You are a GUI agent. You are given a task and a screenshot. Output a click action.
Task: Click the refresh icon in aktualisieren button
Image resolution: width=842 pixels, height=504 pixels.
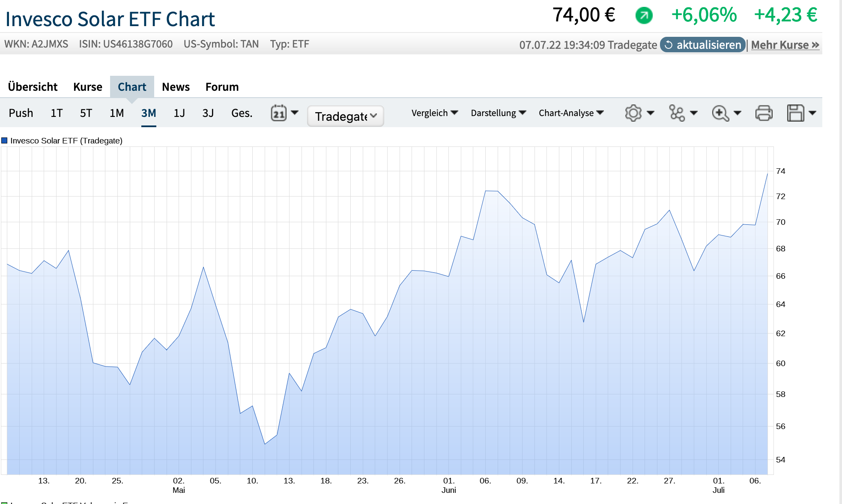pyautogui.click(x=667, y=45)
